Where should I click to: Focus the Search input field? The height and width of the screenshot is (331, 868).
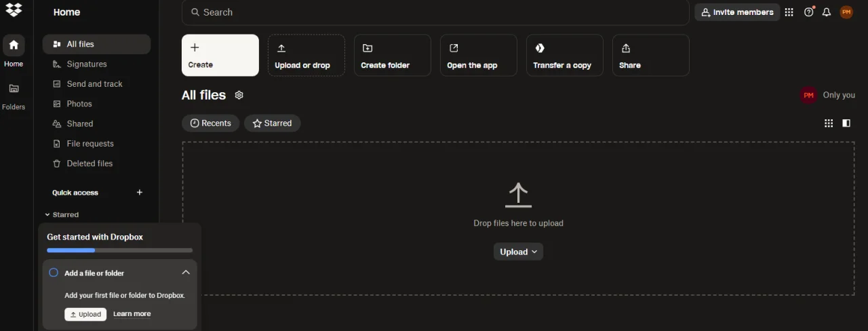coord(435,12)
